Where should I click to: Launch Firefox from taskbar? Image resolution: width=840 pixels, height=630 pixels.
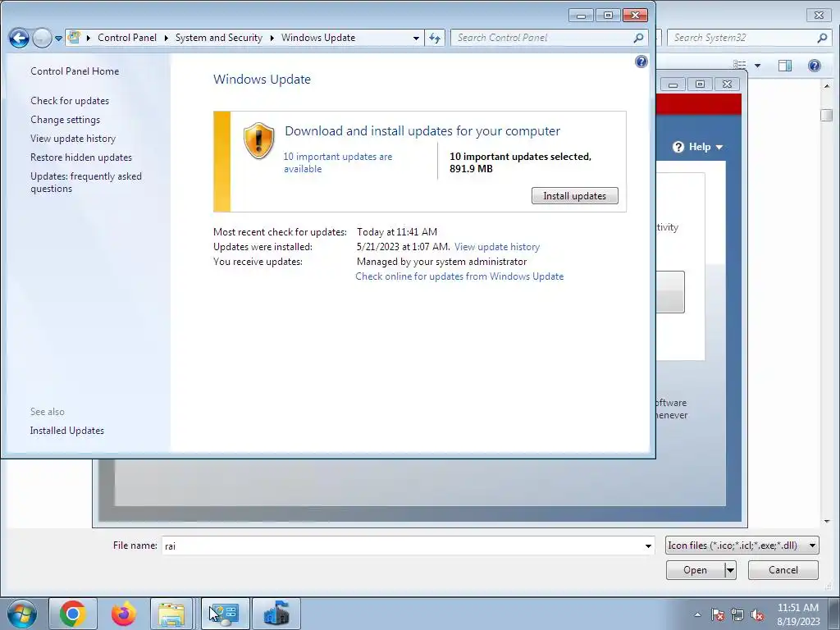tap(123, 614)
